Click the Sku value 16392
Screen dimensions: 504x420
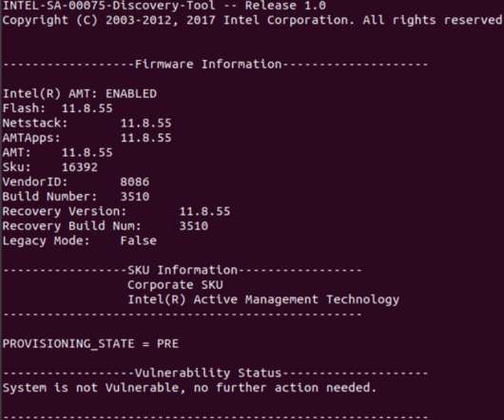pos(80,167)
